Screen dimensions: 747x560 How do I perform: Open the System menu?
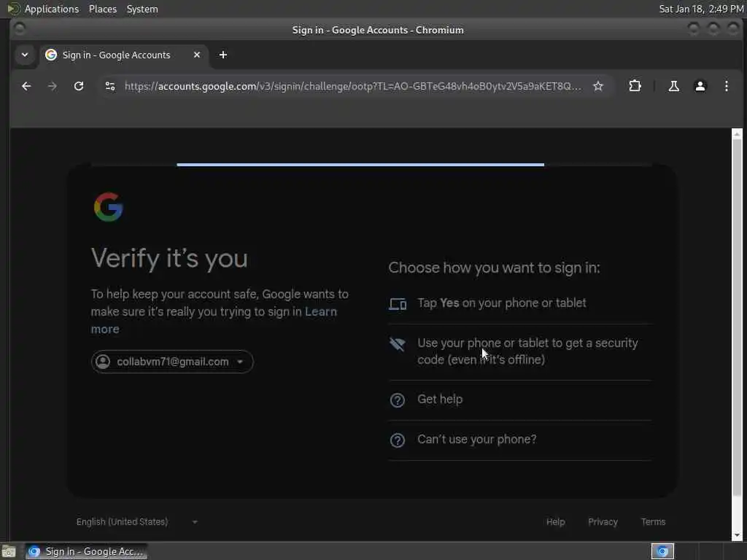pyautogui.click(x=142, y=9)
